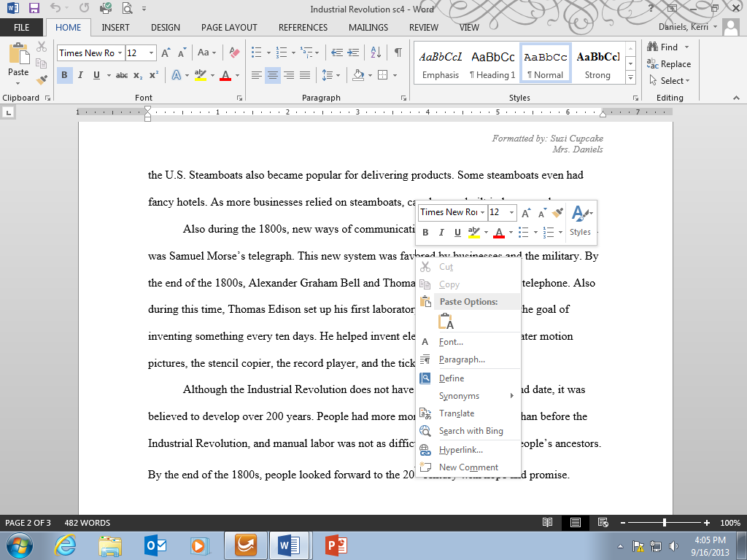The height and width of the screenshot is (560, 747).
Task: Open PowerPoint from the taskbar
Action: tap(336, 545)
